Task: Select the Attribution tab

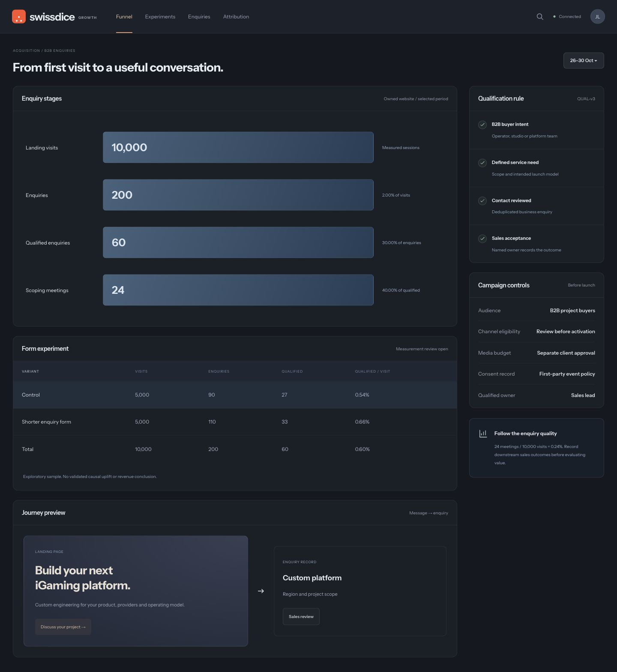Action: [236, 17]
